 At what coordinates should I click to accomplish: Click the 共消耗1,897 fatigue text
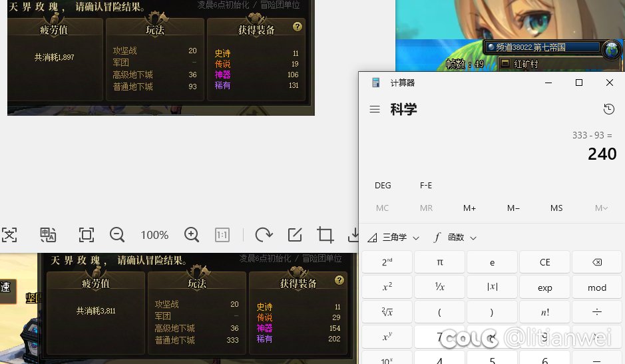point(54,57)
